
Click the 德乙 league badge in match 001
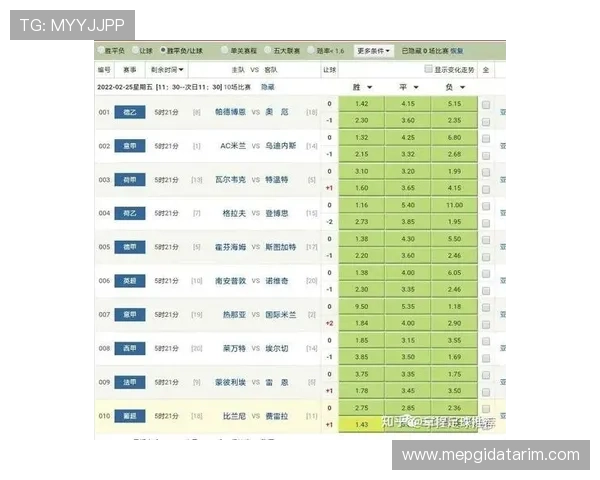(130, 112)
